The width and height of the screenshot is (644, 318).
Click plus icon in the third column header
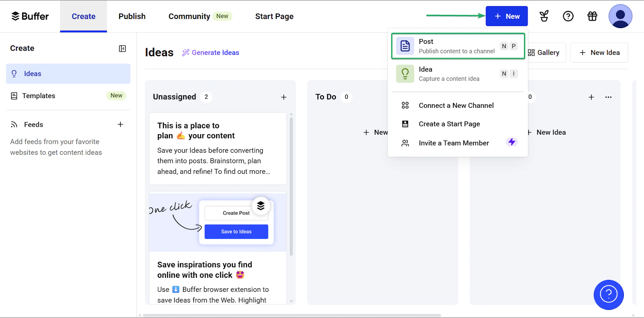pyautogui.click(x=591, y=97)
